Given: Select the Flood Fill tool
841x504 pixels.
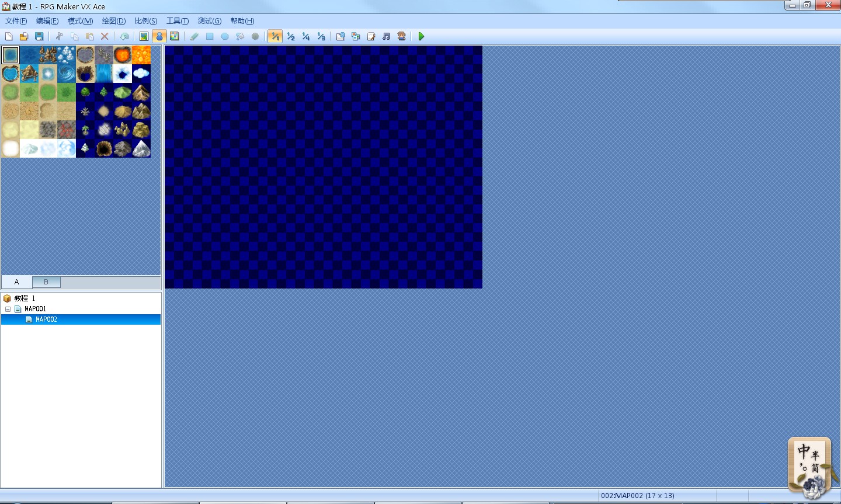Looking at the screenshot, I should click(x=240, y=36).
